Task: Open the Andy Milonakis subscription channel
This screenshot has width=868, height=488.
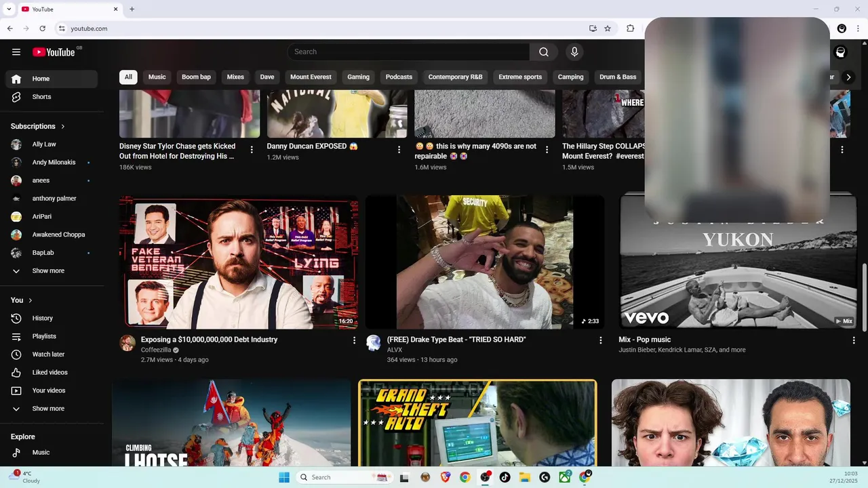Action: (x=52, y=163)
